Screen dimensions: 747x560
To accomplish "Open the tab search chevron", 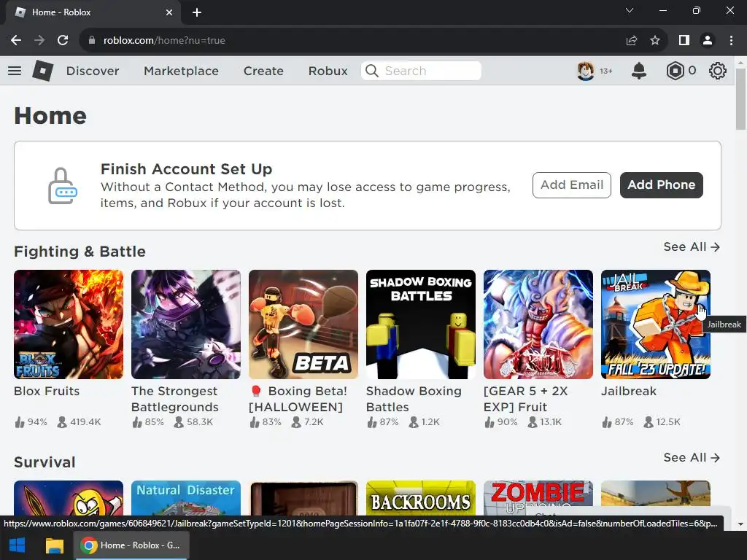I will (630, 10).
